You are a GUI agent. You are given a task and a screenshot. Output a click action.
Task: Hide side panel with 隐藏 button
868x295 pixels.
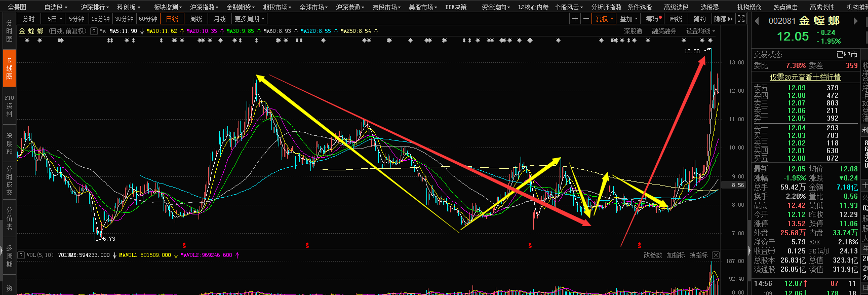(723, 19)
